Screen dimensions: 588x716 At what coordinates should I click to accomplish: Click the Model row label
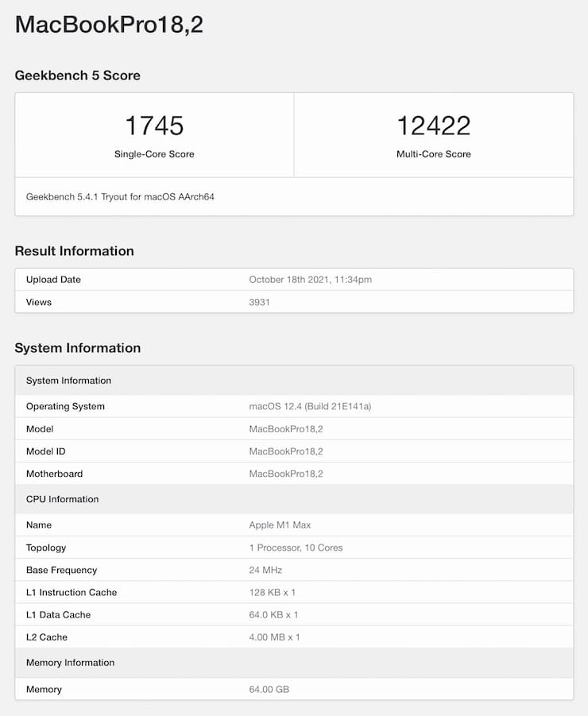pyautogui.click(x=40, y=429)
